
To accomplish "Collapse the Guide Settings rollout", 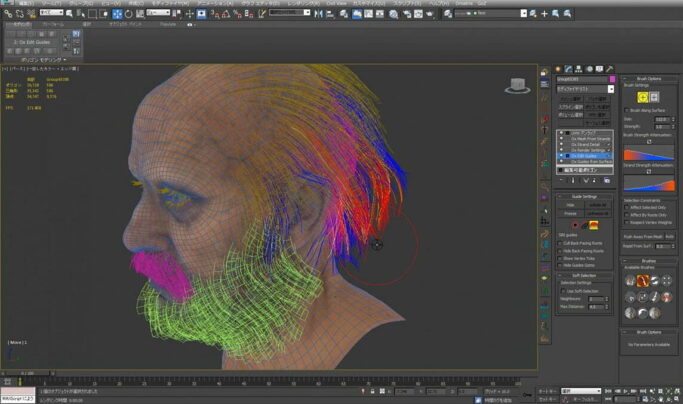I will click(584, 196).
